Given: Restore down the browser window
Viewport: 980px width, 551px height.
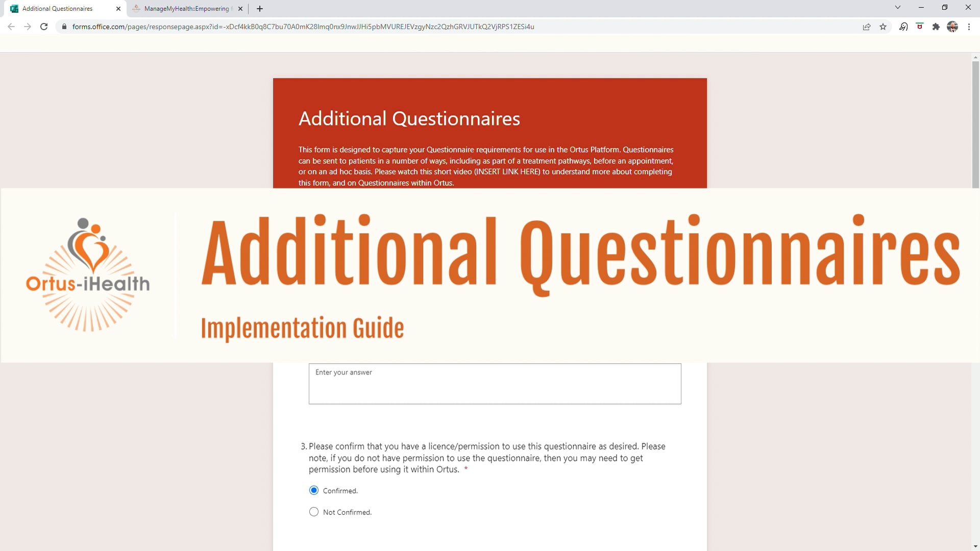Looking at the screenshot, I should pos(945,7).
